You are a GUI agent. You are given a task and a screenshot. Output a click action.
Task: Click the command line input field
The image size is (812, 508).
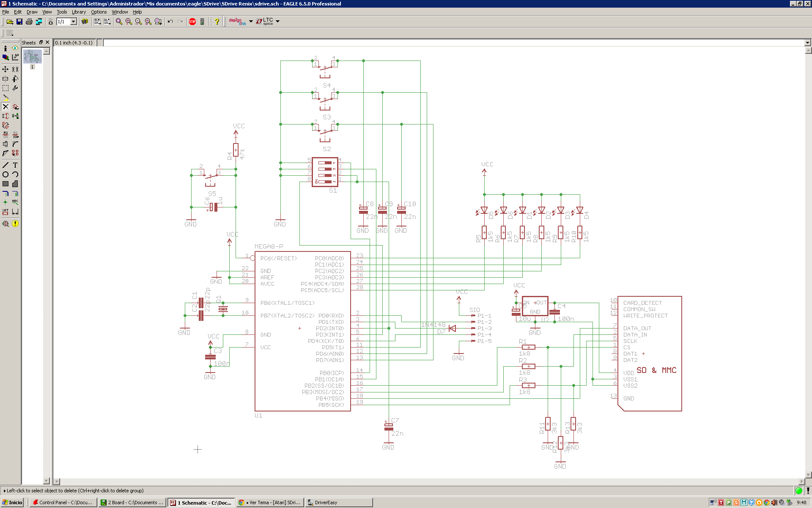click(x=453, y=43)
